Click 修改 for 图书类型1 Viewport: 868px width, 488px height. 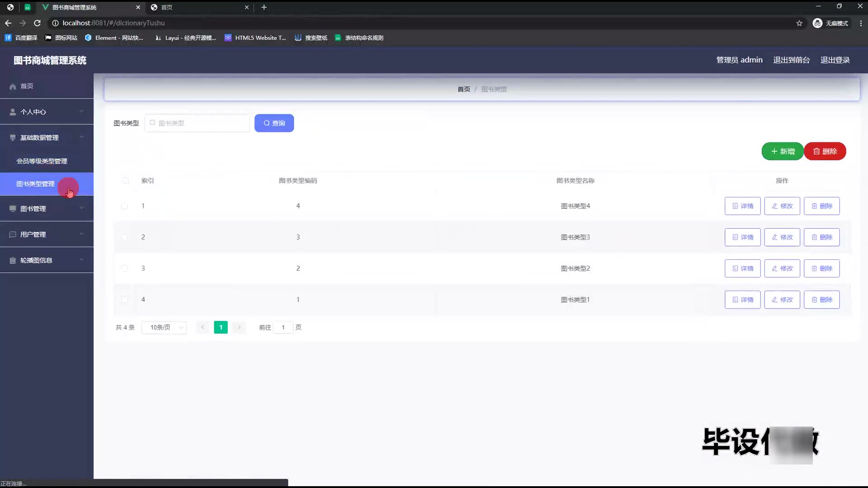point(782,300)
